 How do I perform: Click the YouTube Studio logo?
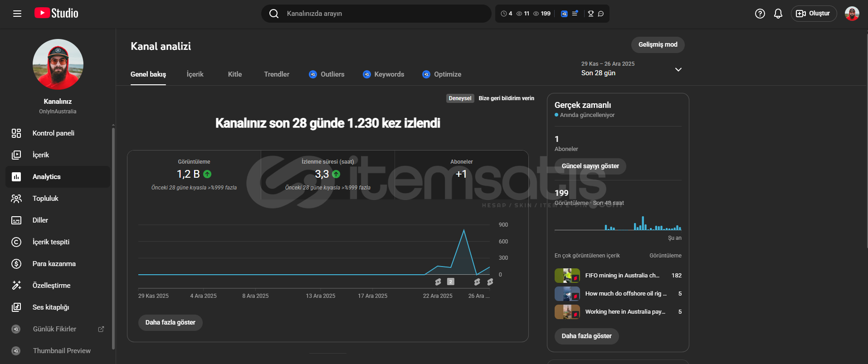[x=57, y=13]
